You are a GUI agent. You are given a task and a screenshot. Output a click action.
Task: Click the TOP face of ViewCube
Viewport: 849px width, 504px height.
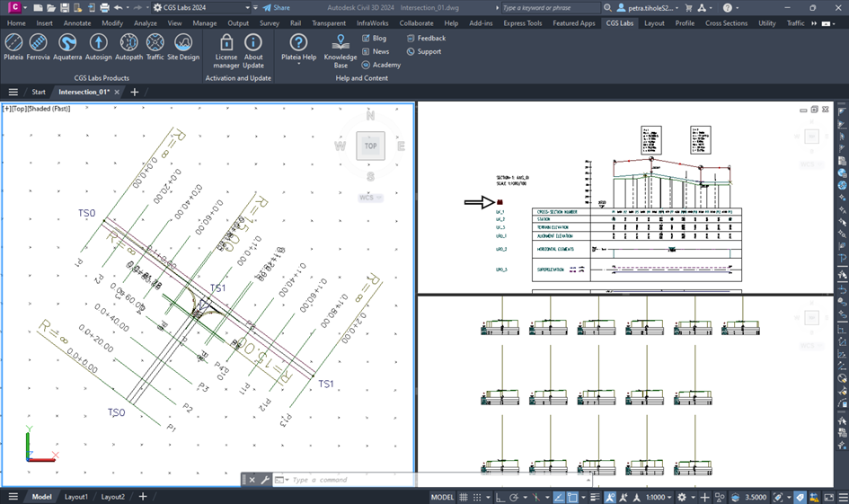[370, 146]
